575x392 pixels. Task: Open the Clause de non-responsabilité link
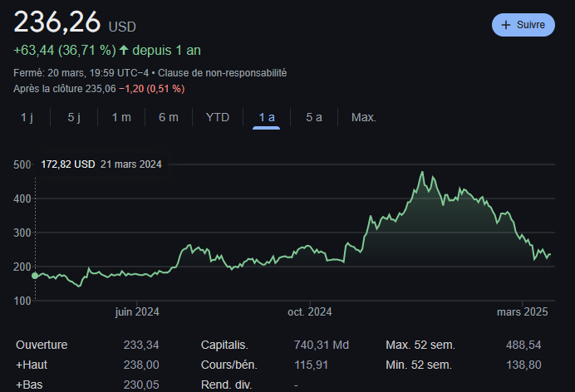click(222, 73)
